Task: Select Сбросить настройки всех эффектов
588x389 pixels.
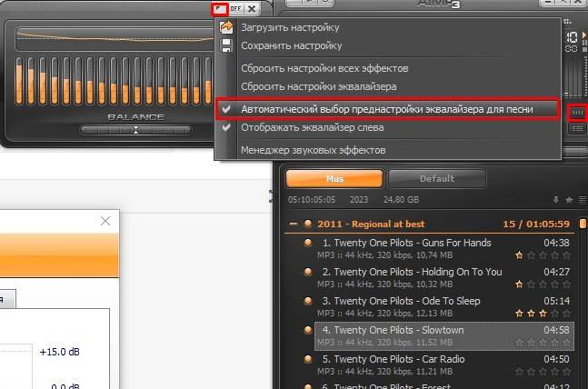Action: pyautogui.click(x=324, y=68)
